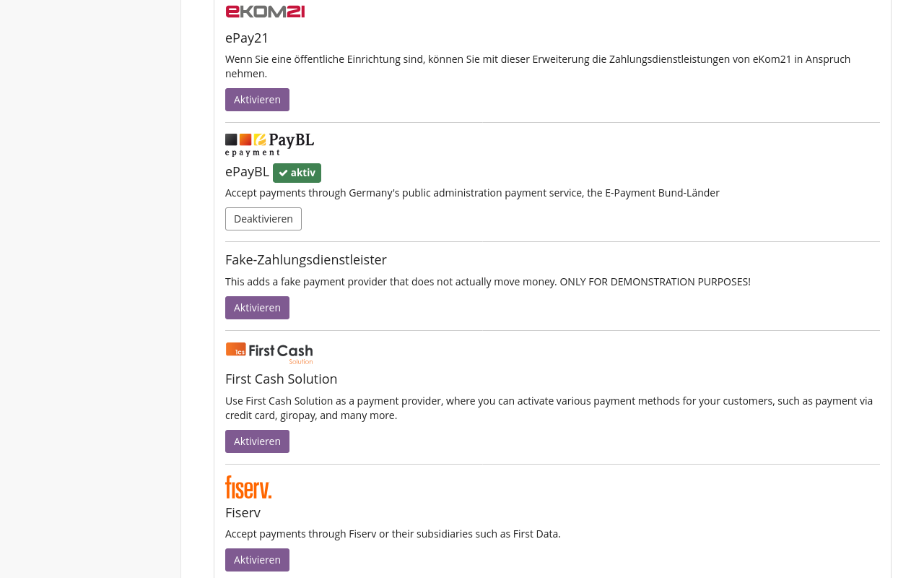Activate the ePay21 extension
Viewport: 924px width, 578px height.
(x=257, y=99)
